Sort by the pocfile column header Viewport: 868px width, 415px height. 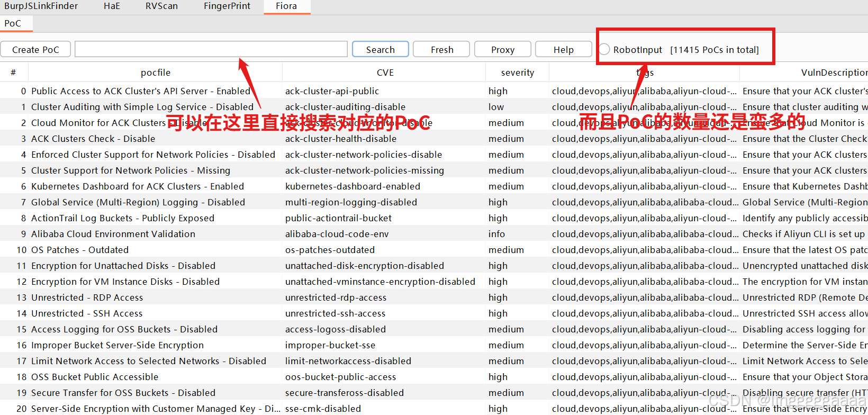156,73
